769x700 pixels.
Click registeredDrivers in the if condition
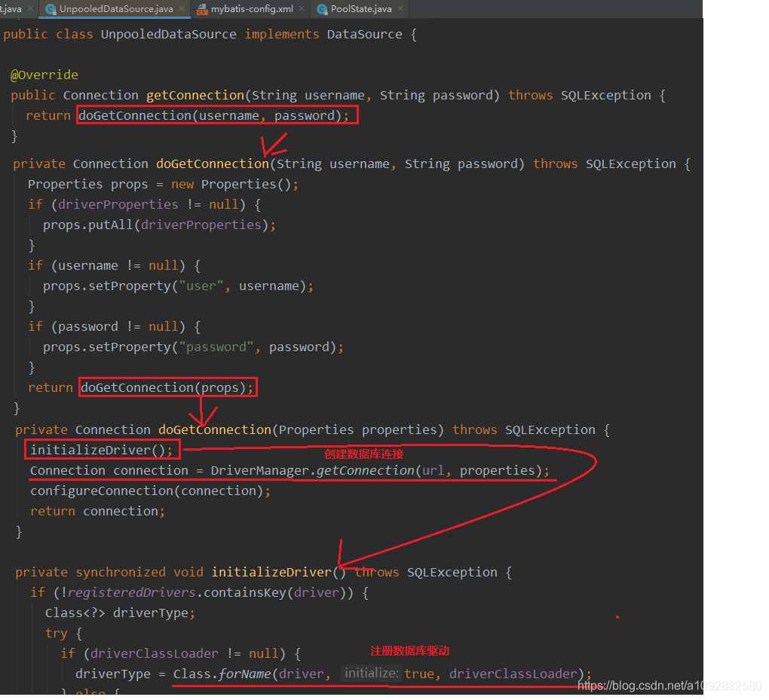131,592
